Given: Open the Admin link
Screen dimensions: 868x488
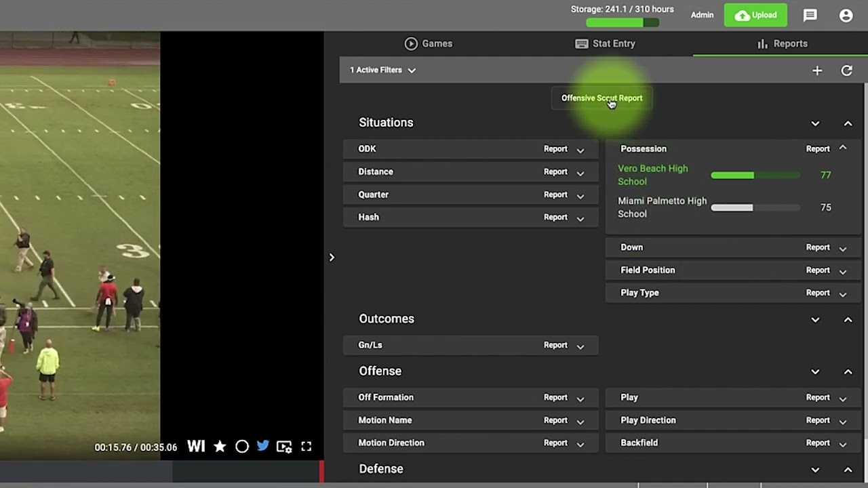Looking at the screenshot, I should pos(702,15).
